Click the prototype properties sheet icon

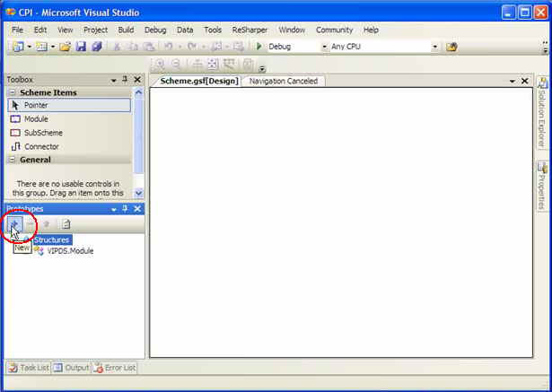click(66, 224)
